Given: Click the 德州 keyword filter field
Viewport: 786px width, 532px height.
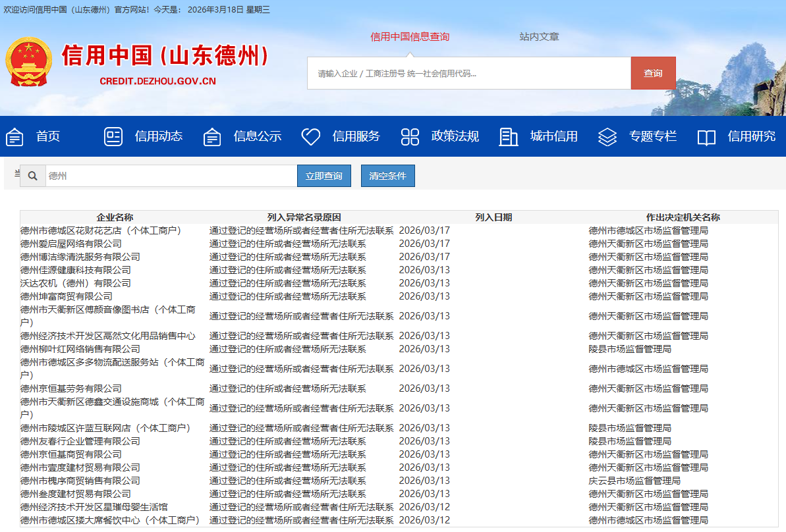Looking at the screenshot, I should (x=171, y=176).
